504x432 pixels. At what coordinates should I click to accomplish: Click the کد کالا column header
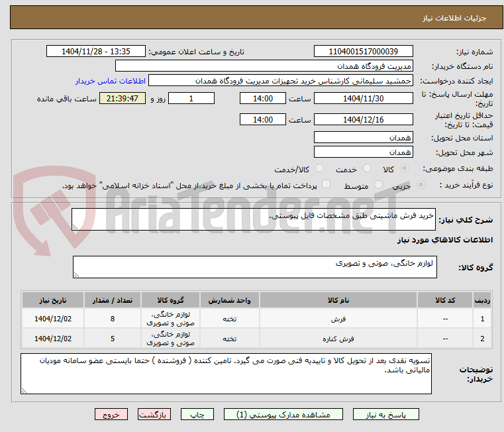coord(445,300)
